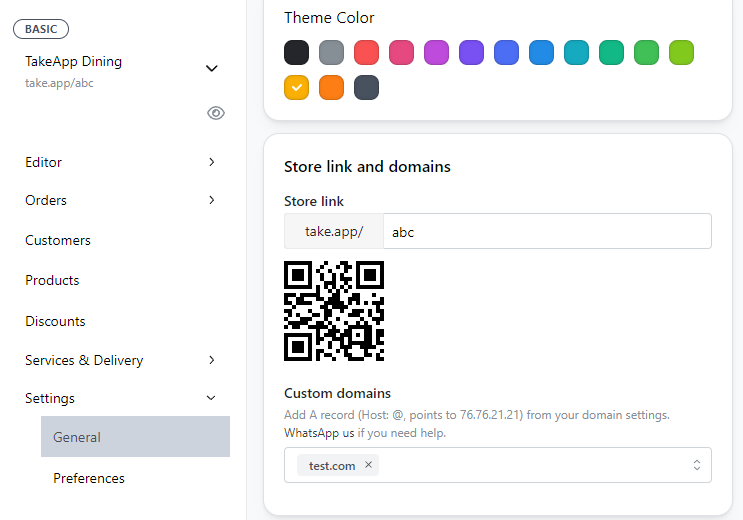Click the eye preview icon in sidebar
The height and width of the screenshot is (520, 743).
point(215,113)
